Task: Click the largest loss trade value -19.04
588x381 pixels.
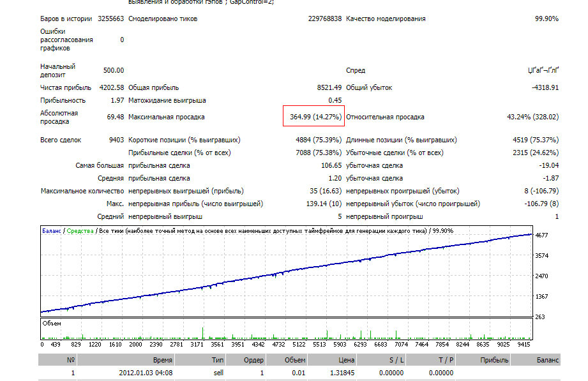Action: click(549, 166)
